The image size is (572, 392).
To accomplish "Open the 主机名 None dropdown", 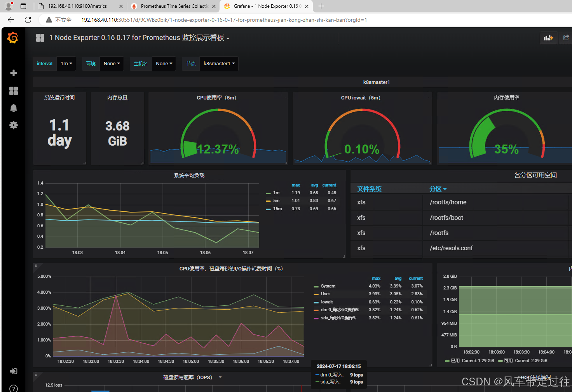I will tap(164, 64).
